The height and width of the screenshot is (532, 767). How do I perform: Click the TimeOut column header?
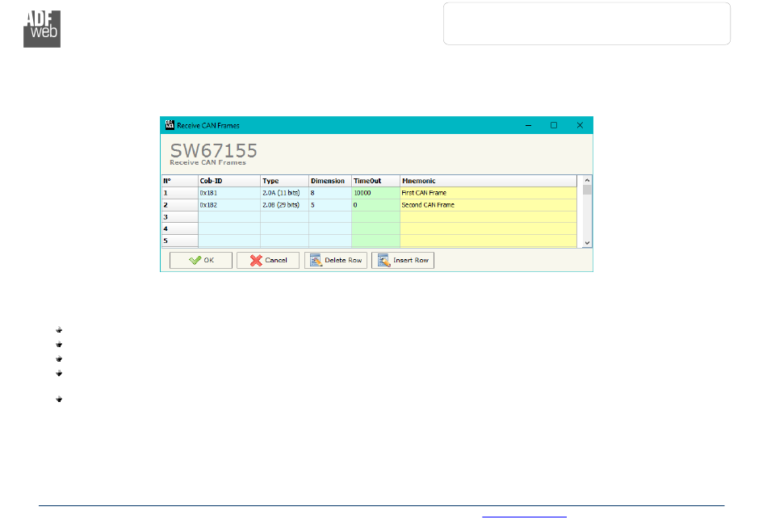[375, 181]
